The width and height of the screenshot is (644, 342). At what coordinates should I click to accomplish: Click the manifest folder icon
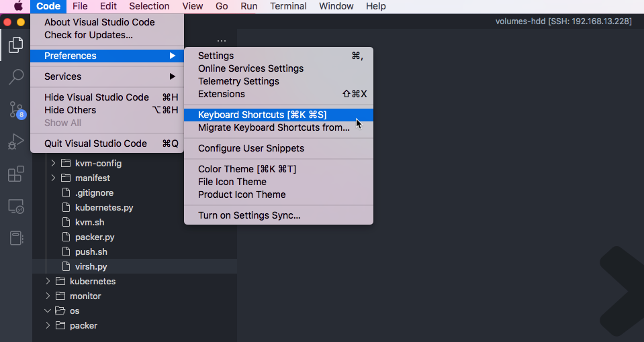[66, 178]
